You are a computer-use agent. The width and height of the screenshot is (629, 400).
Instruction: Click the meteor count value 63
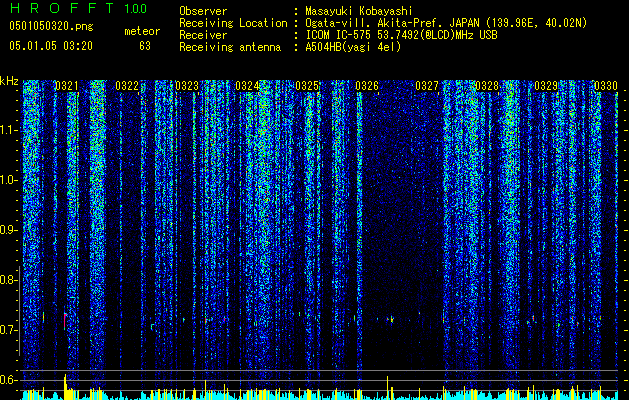[x=145, y=46]
